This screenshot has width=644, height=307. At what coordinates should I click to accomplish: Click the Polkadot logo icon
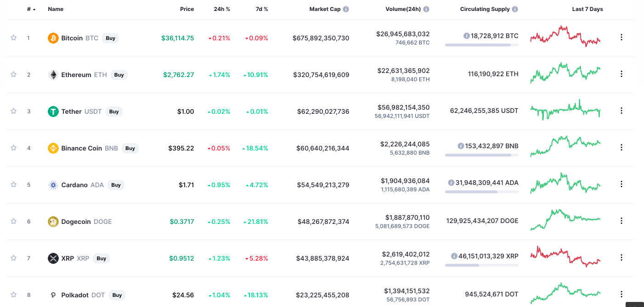[53, 295]
